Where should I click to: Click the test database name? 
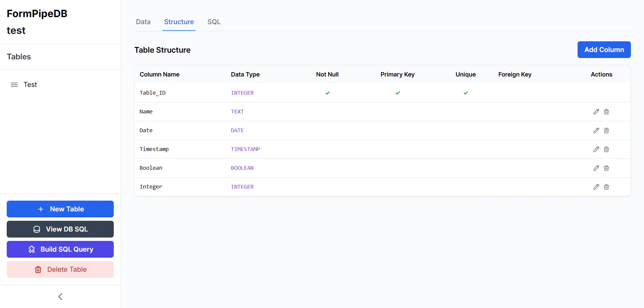pos(16,31)
